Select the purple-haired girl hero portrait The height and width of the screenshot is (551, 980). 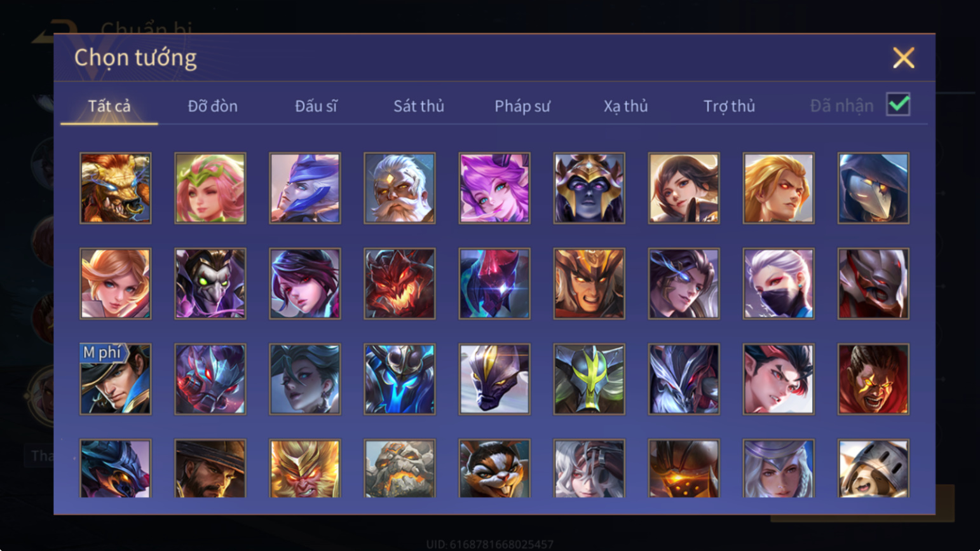pos(494,188)
